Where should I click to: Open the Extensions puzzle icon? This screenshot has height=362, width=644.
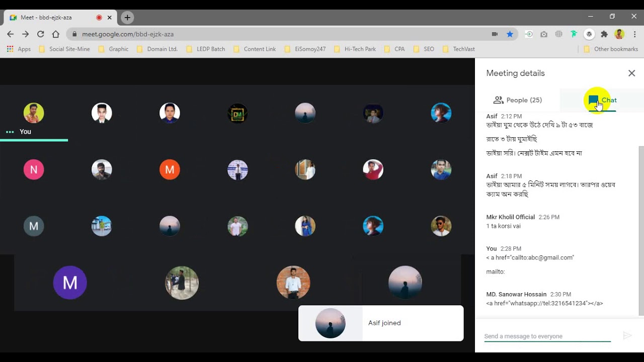604,34
